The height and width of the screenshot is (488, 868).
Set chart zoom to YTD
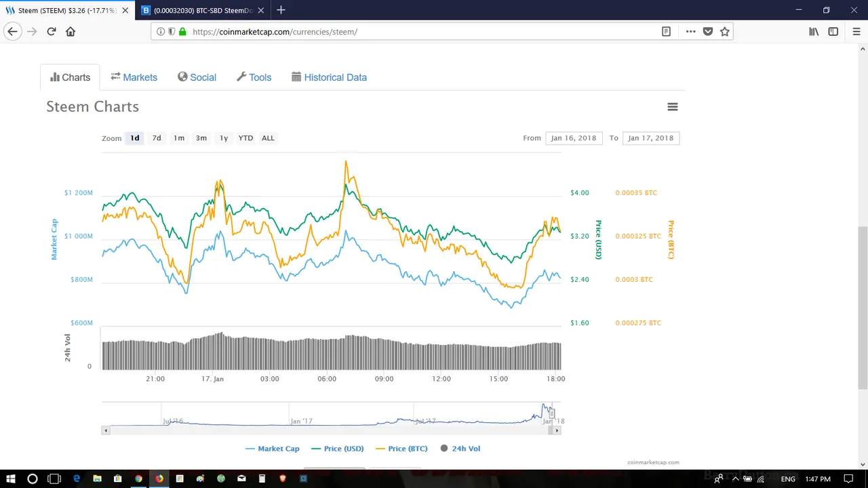pos(245,138)
